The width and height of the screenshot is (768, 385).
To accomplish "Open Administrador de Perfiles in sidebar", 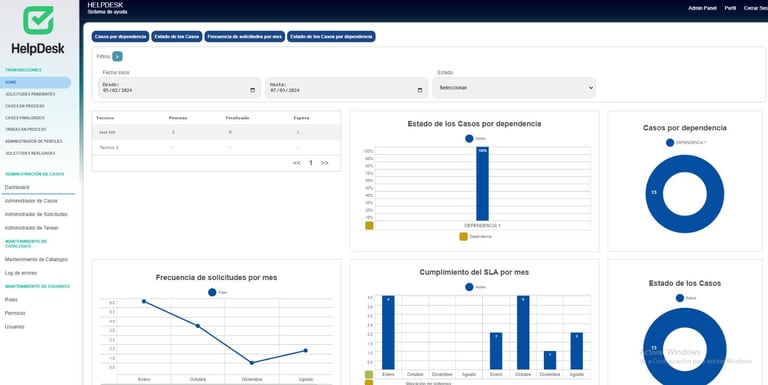I will pos(34,141).
